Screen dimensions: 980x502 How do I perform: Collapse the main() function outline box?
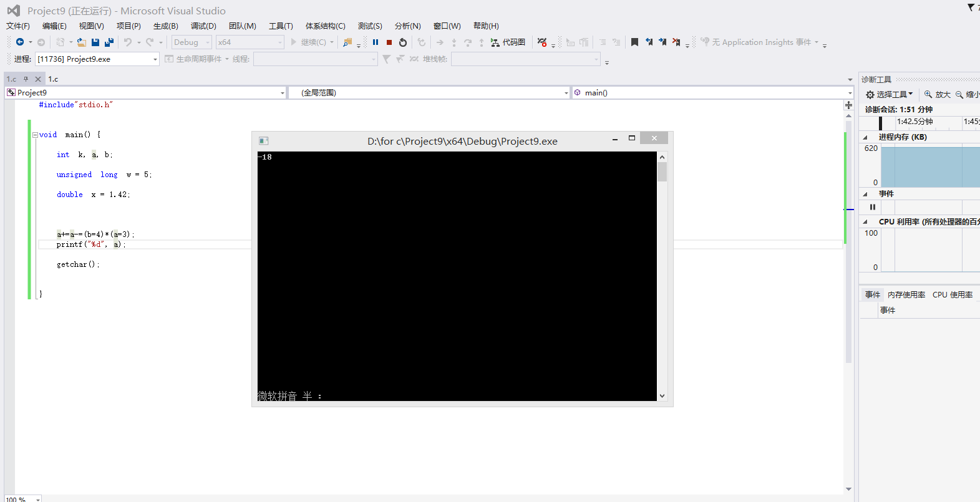36,135
